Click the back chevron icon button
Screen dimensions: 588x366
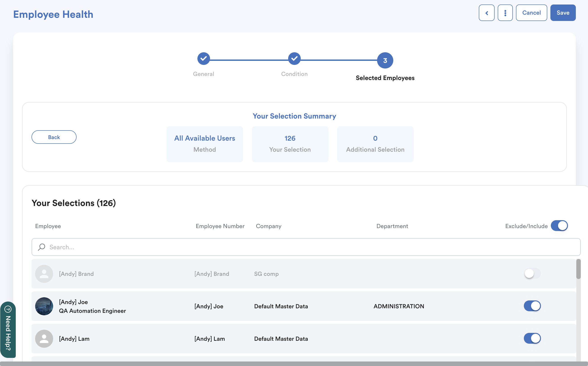click(486, 13)
